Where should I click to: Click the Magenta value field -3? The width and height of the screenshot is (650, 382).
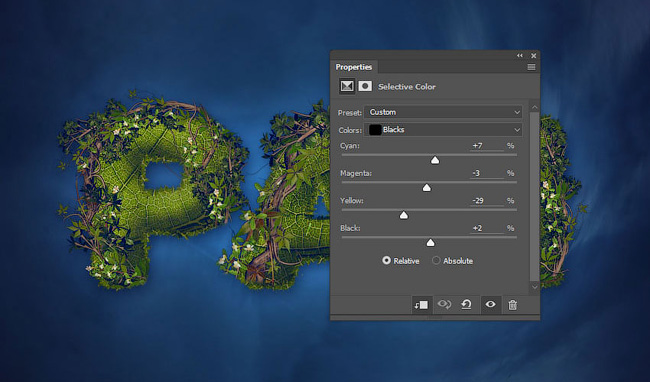(x=487, y=173)
